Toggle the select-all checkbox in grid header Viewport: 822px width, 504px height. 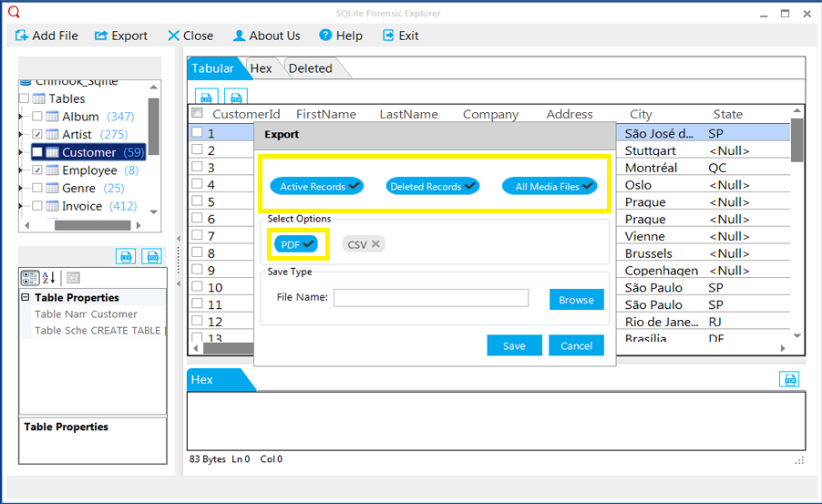(x=197, y=113)
